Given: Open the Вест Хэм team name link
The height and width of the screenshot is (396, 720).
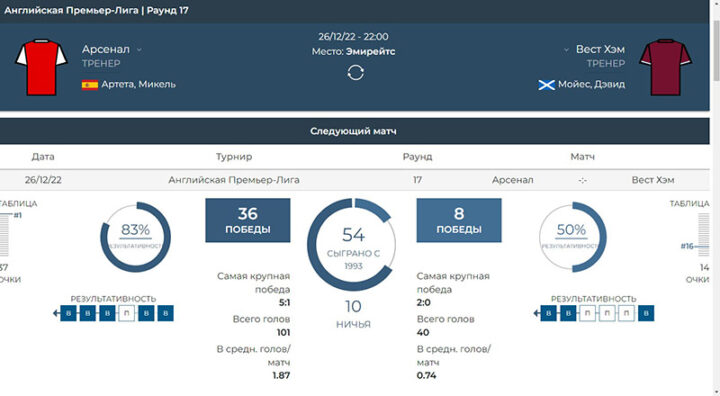Looking at the screenshot, I should coord(600,49).
